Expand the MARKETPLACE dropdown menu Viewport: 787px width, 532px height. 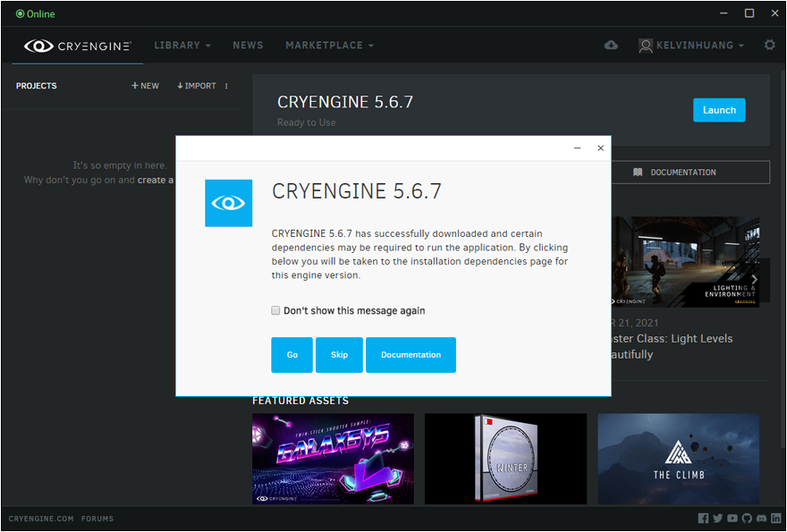coord(330,46)
